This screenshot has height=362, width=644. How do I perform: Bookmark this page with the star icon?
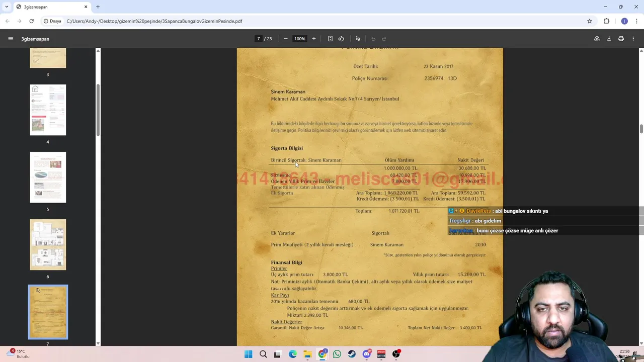point(590,21)
